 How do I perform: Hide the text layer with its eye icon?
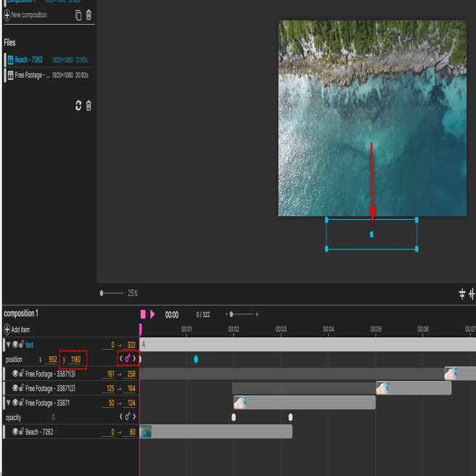[15, 345]
